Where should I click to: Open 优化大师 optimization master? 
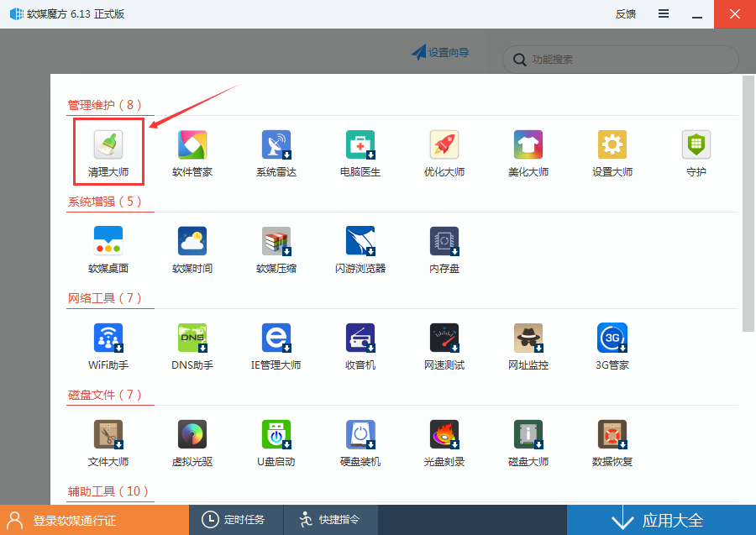pyautogui.click(x=444, y=151)
